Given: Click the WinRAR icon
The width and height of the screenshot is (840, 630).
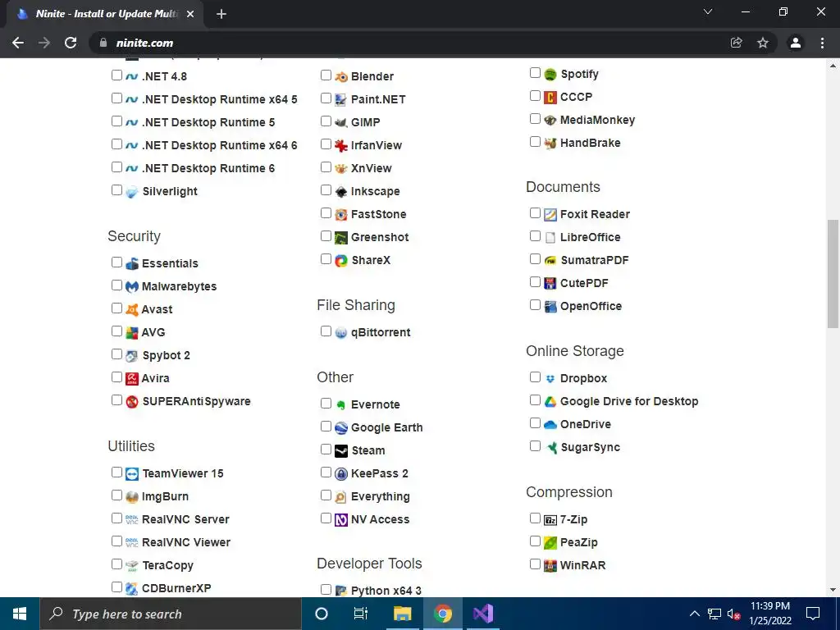Looking at the screenshot, I should point(550,566).
